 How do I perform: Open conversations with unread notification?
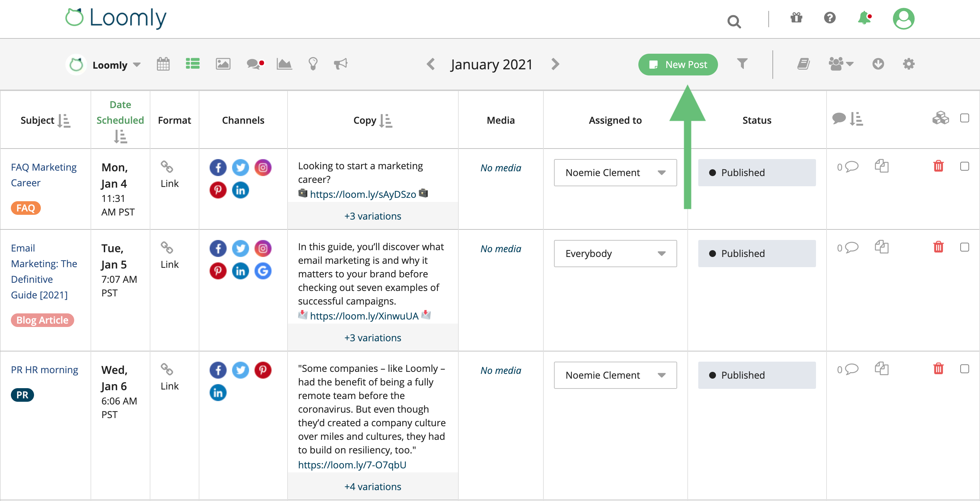coord(254,64)
